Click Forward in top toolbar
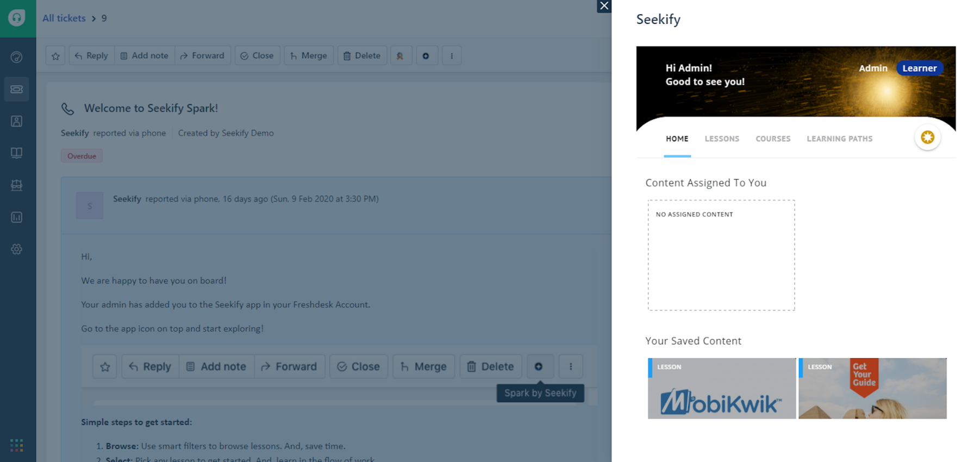The height and width of the screenshot is (462, 980). (x=202, y=55)
